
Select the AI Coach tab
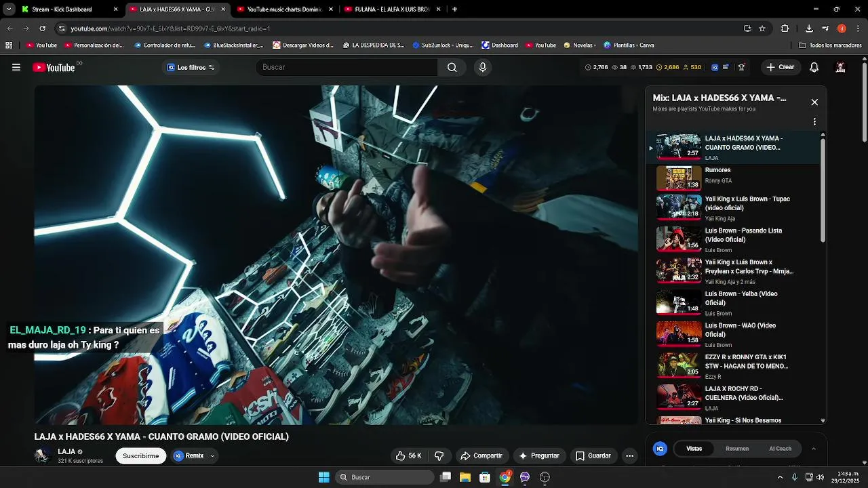(x=780, y=449)
